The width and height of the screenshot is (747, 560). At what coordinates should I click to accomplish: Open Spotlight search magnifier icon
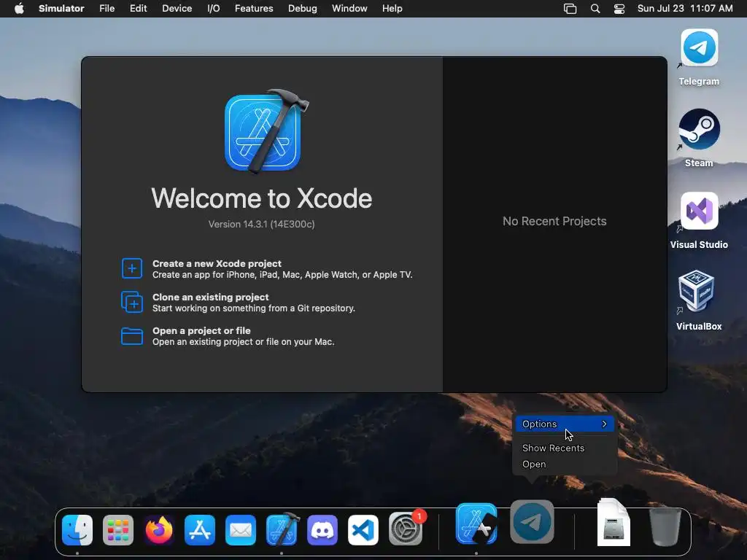[595, 9]
